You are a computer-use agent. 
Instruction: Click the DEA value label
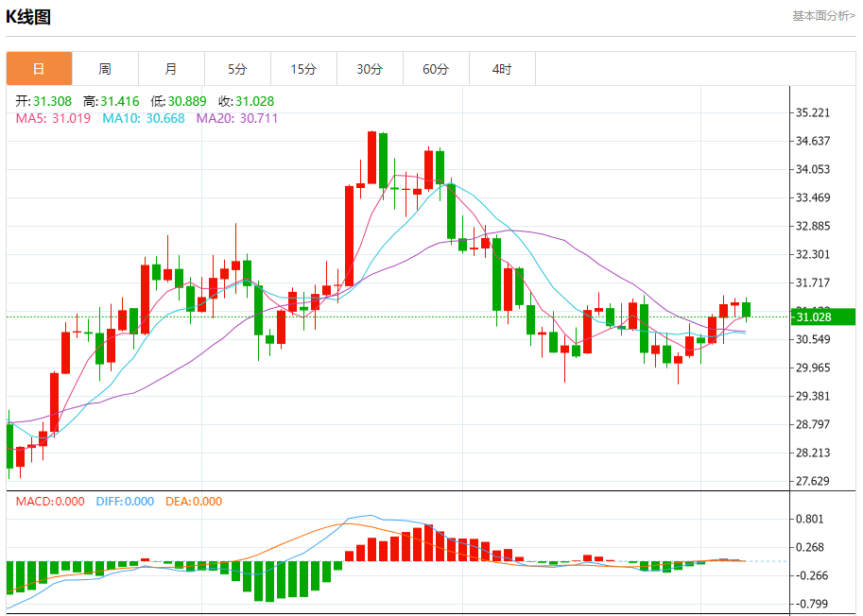pyautogui.click(x=194, y=502)
